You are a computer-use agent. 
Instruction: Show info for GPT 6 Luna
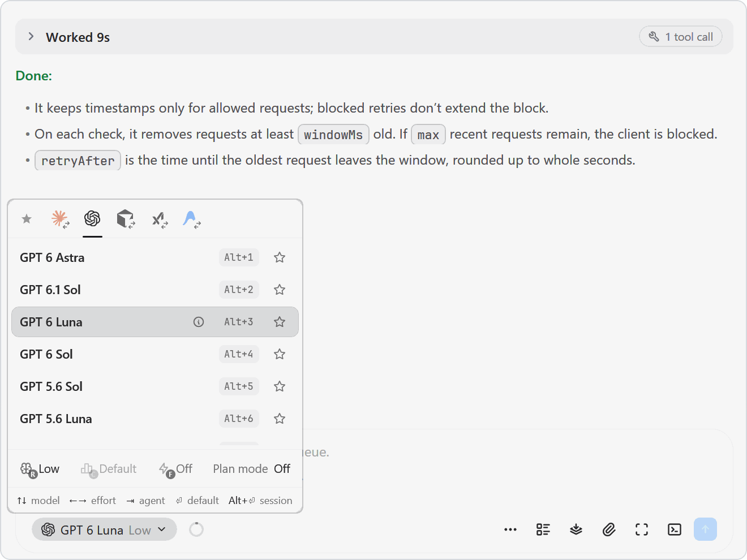pos(199,322)
